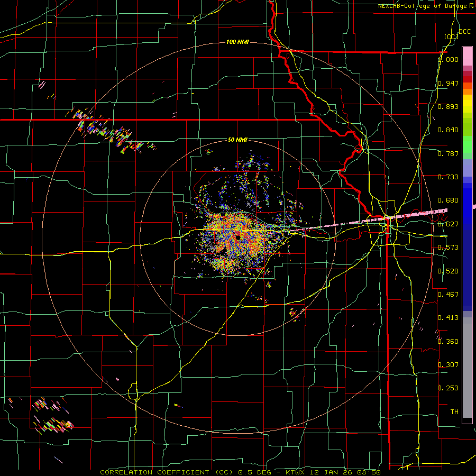Click the gray segment of the color bar
476x476 pixels.
(467, 368)
